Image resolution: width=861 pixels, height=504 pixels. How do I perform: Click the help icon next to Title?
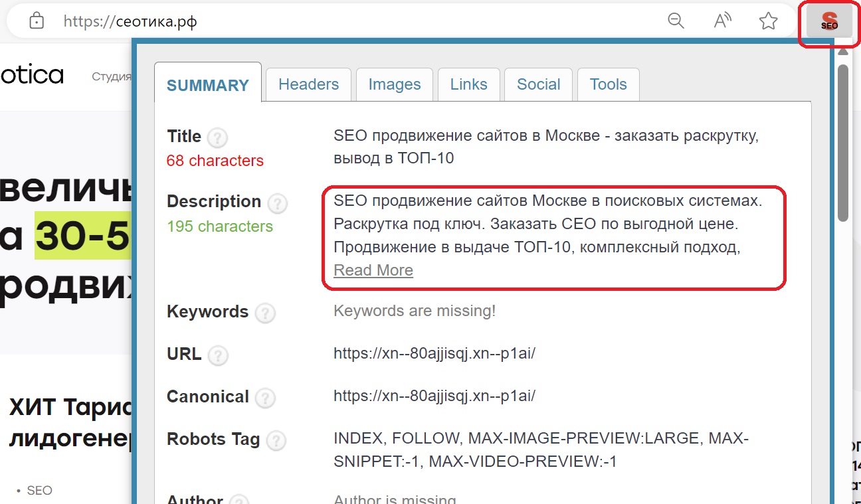click(x=217, y=138)
